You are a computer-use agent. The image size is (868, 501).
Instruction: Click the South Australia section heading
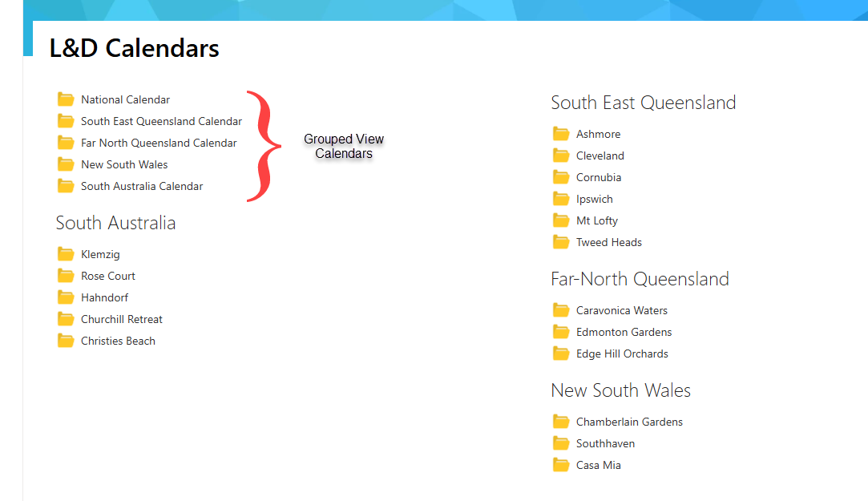click(x=115, y=223)
